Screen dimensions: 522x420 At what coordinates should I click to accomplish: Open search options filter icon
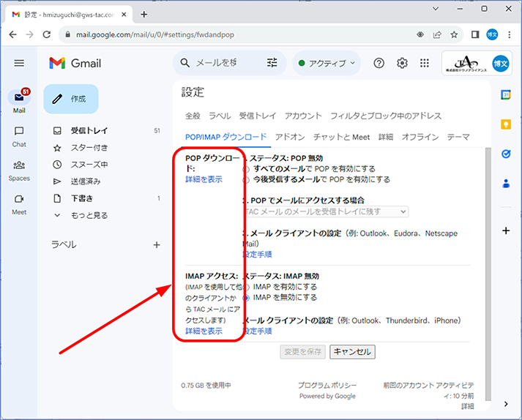pyautogui.click(x=272, y=63)
